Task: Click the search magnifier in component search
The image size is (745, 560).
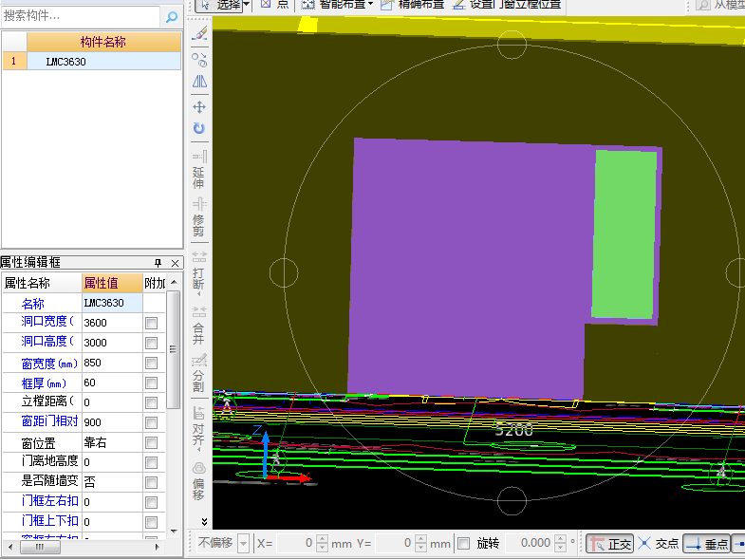Action: point(172,16)
